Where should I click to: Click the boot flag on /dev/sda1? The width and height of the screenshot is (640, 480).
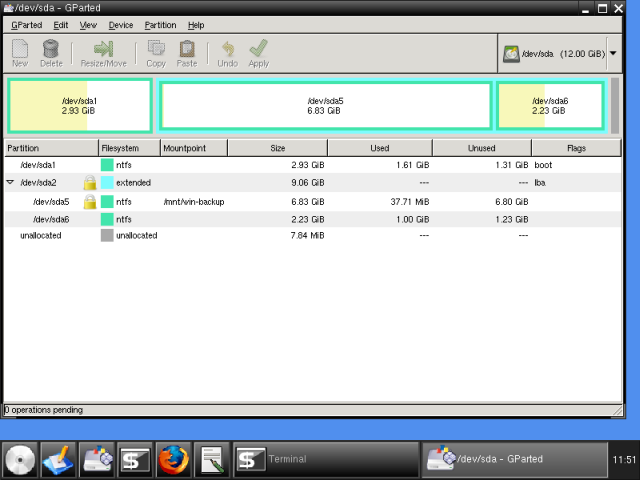543,165
